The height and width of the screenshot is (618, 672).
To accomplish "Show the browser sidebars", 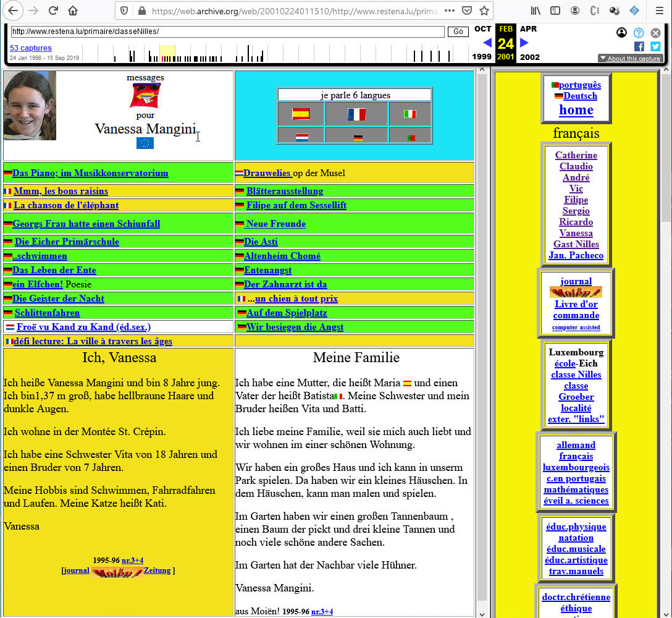I will pos(555,11).
